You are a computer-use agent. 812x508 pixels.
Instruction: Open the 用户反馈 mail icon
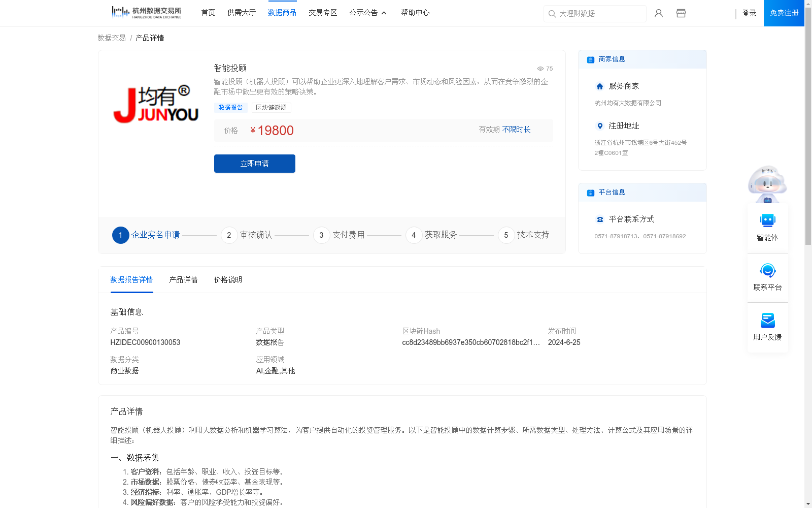767,320
